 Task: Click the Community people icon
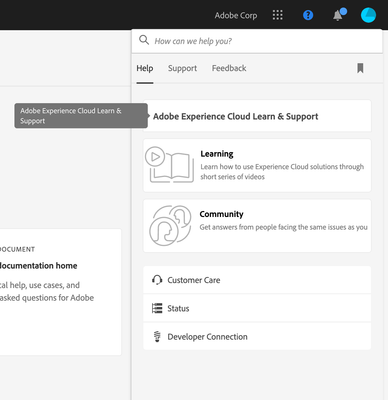coord(170,226)
